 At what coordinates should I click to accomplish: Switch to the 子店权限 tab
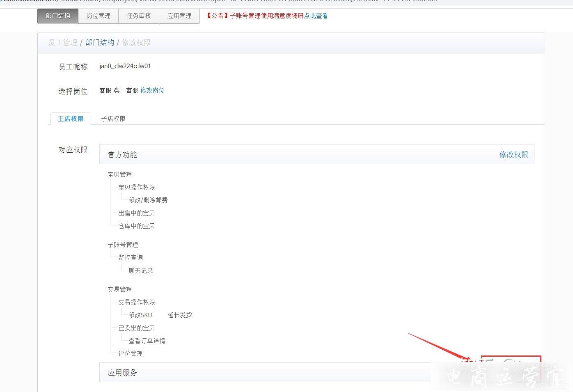coord(113,119)
